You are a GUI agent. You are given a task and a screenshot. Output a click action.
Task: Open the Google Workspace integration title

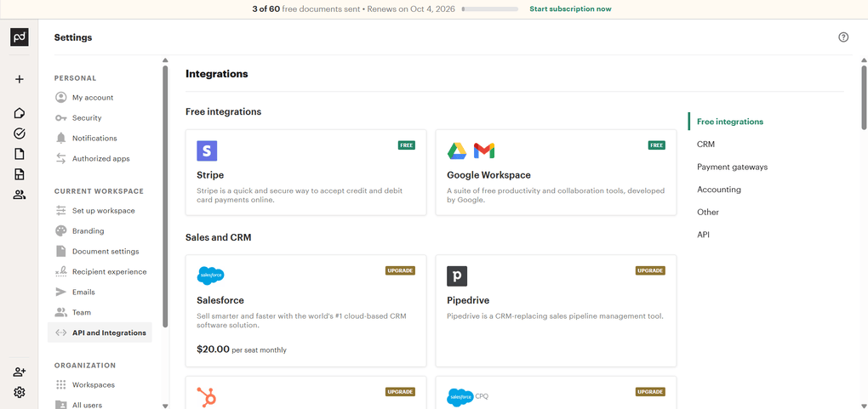tap(488, 175)
